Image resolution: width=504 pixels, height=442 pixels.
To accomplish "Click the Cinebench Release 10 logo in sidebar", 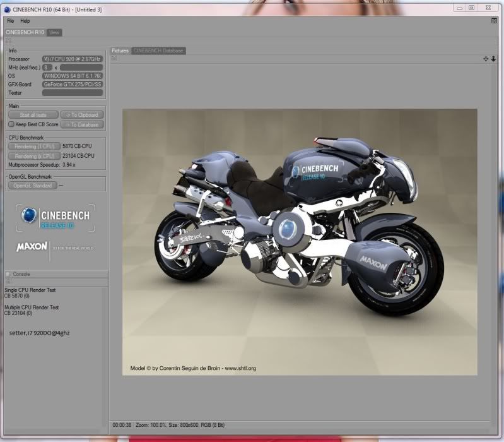I will [56, 218].
